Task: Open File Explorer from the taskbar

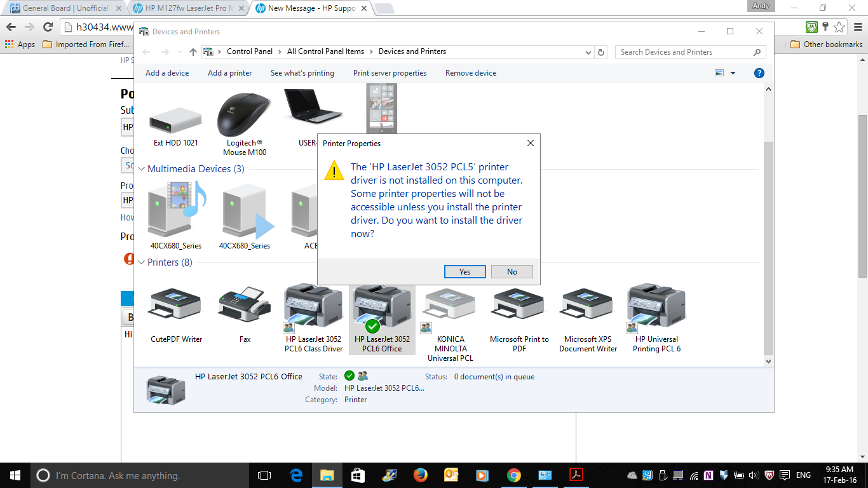Action: point(327,475)
